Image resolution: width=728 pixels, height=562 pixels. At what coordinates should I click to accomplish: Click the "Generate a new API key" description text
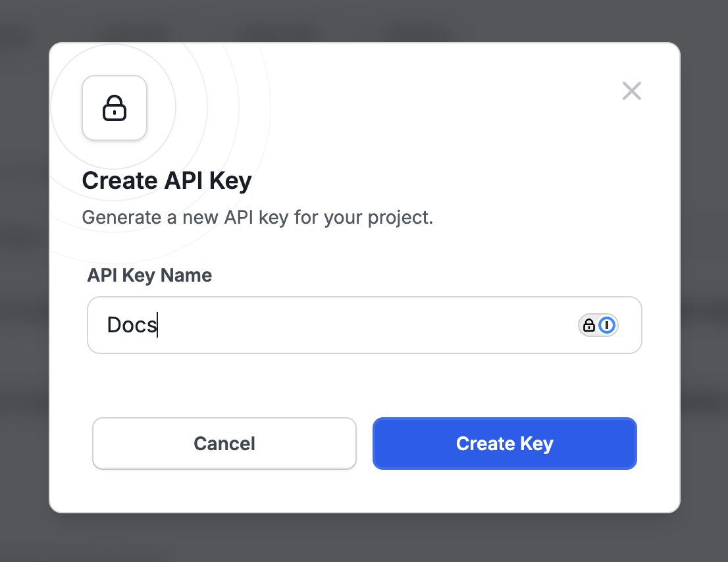coord(257,217)
